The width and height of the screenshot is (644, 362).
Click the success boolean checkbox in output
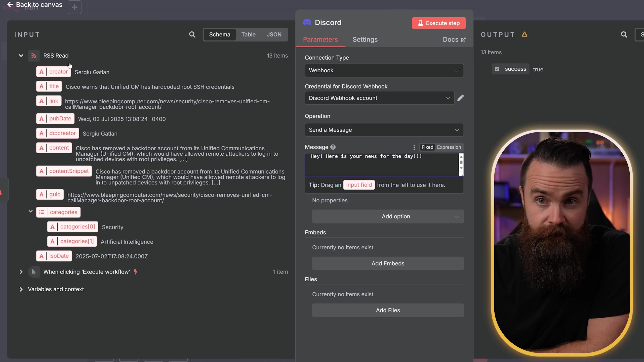point(497,69)
